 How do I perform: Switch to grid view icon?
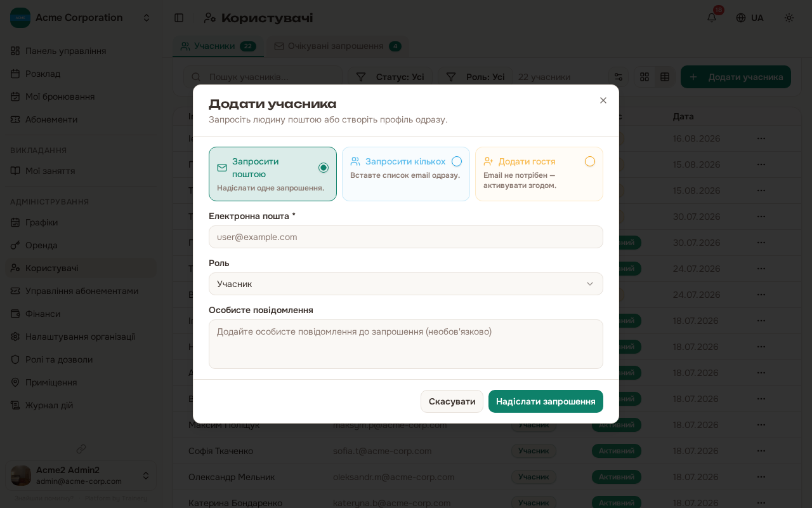pos(645,77)
